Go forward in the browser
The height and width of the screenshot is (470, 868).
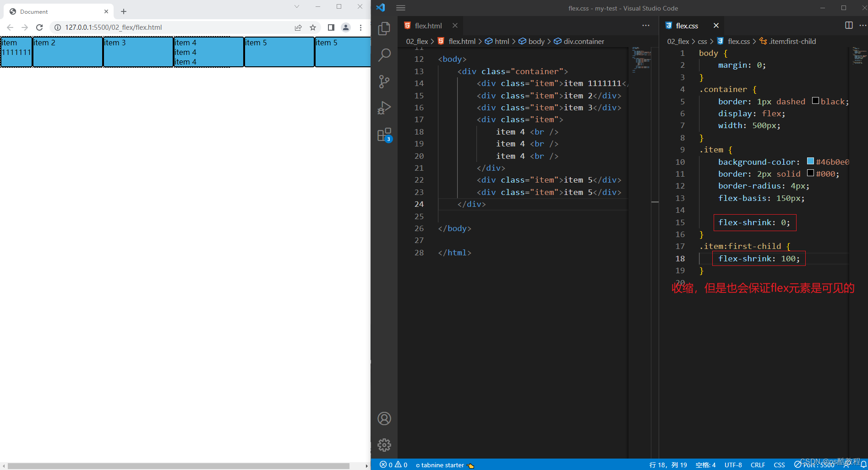click(x=25, y=27)
